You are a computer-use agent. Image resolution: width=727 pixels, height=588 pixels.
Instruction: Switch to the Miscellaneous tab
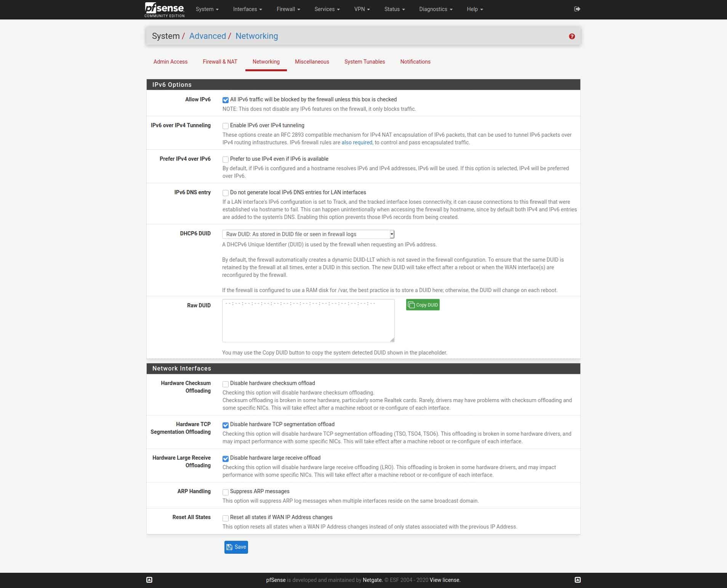click(x=312, y=62)
